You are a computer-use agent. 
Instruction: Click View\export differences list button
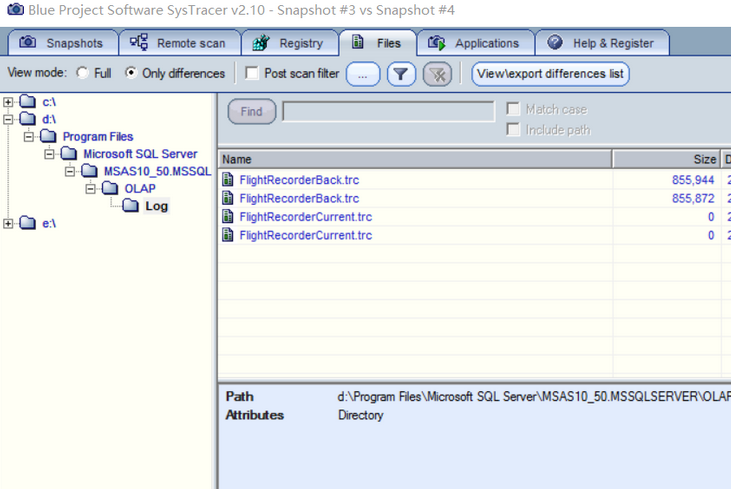coord(550,74)
